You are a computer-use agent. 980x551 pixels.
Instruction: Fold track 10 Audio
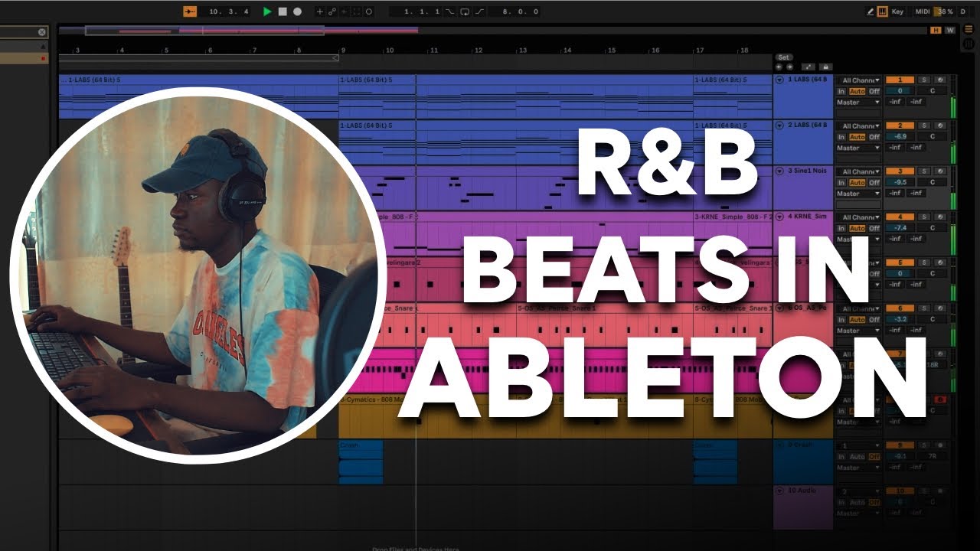[x=780, y=491]
